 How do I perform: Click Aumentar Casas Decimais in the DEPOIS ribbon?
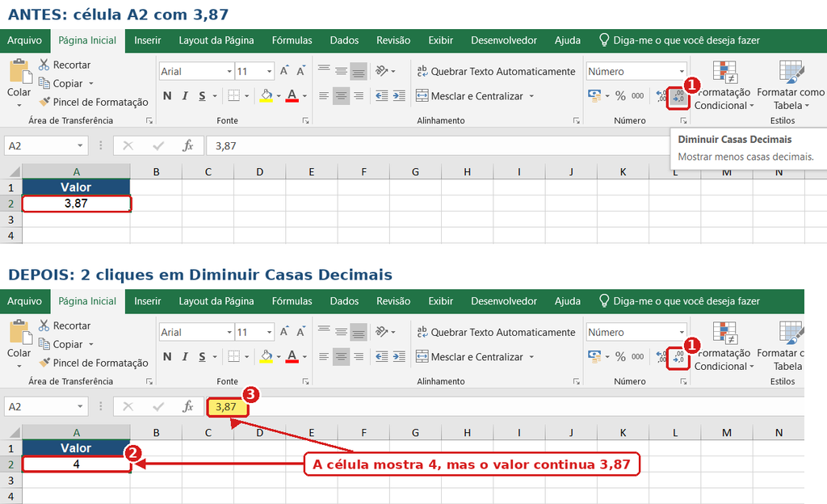[661, 358]
